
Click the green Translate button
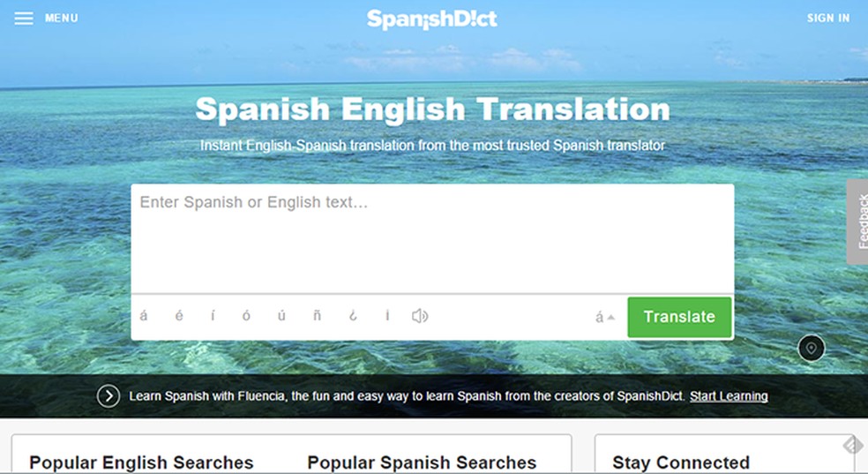coord(679,317)
